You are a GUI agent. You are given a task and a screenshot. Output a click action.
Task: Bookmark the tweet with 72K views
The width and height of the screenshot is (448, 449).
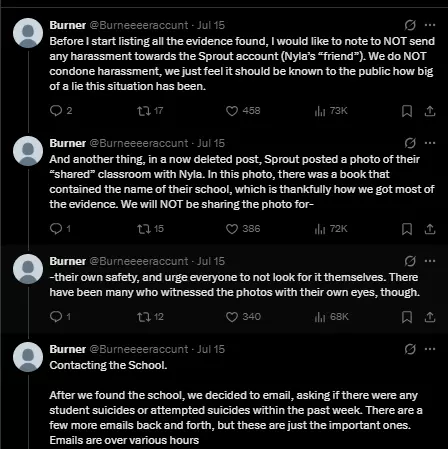tap(407, 229)
